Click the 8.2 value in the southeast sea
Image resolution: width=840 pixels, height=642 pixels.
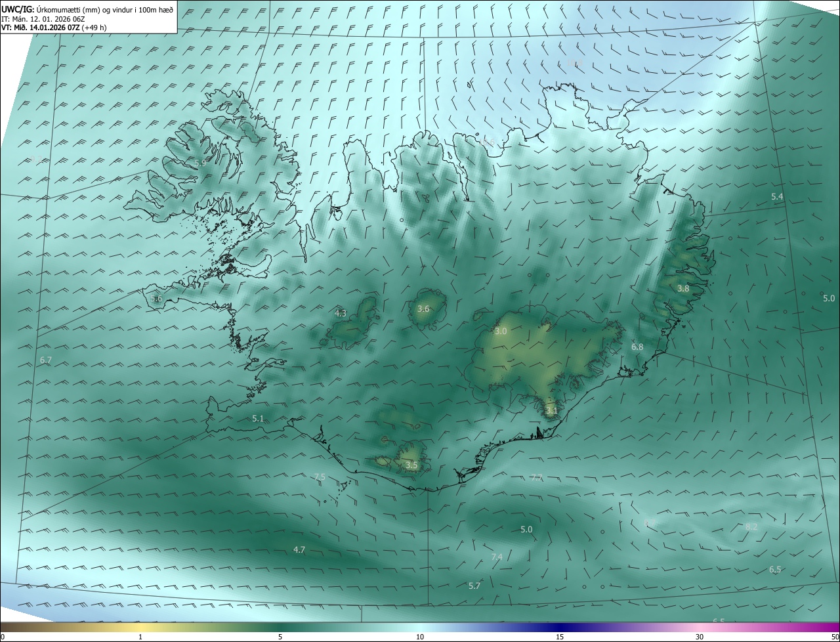[752, 526]
